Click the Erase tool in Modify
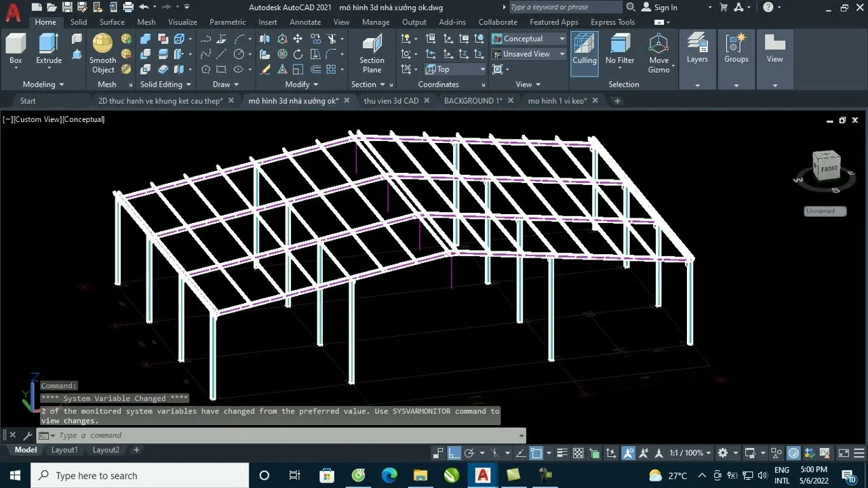This screenshot has width=868, height=488. [x=265, y=69]
